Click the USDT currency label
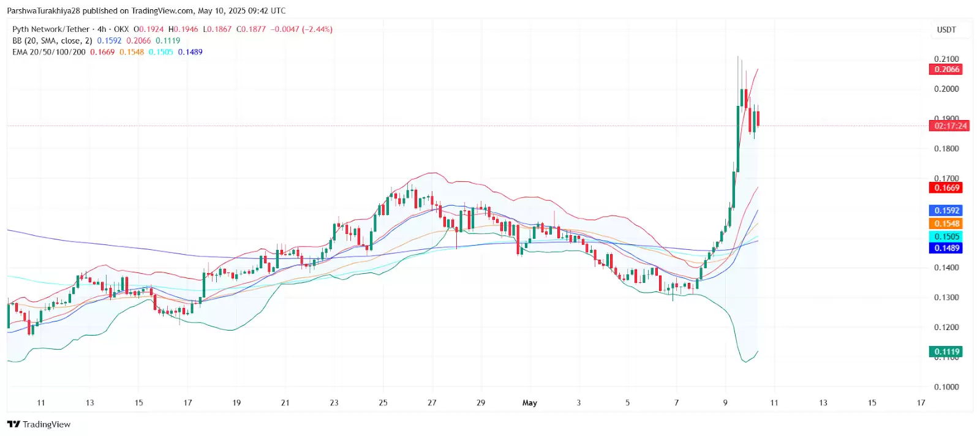The height and width of the screenshot is (436, 980). (x=946, y=29)
